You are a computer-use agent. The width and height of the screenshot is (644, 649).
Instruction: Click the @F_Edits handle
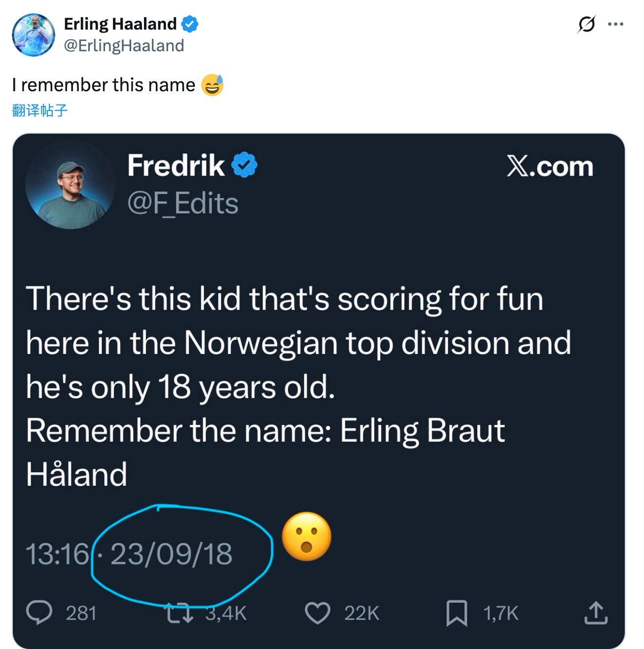point(182,203)
